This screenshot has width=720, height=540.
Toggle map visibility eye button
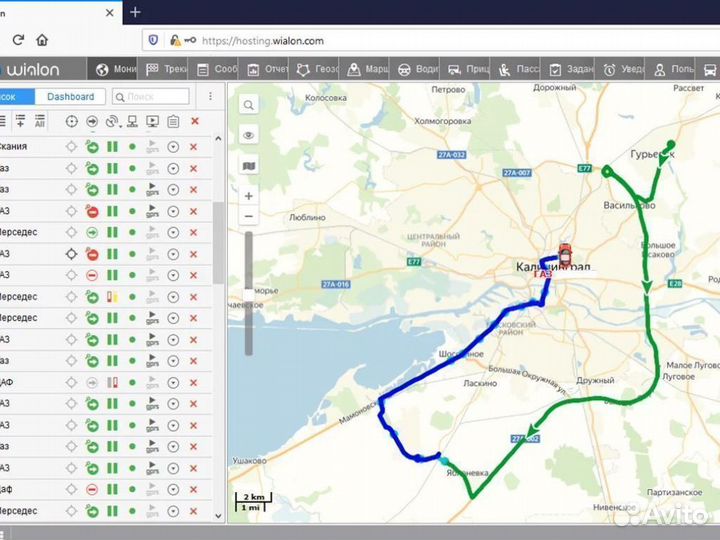click(248, 135)
